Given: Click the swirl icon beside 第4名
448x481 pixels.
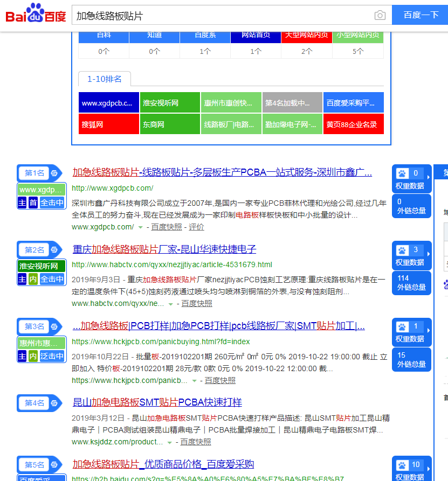Looking at the screenshot, I should [54, 403].
